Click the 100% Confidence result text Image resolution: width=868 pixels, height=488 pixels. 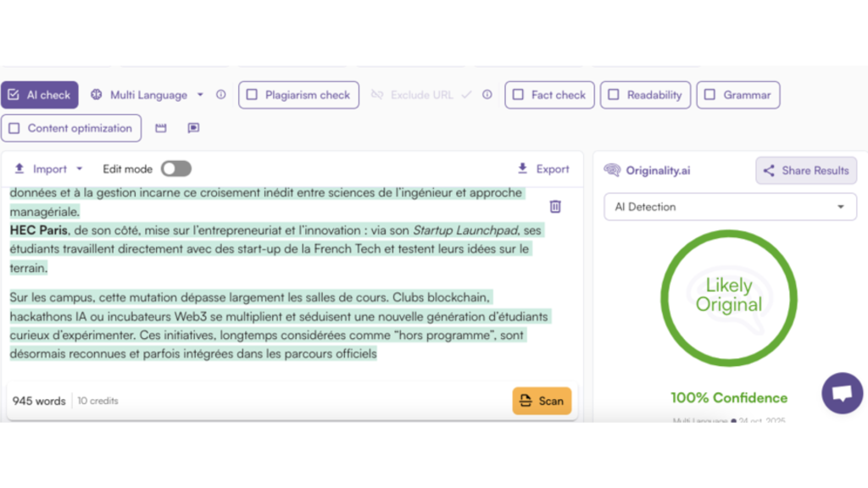pyautogui.click(x=729, y=398)
